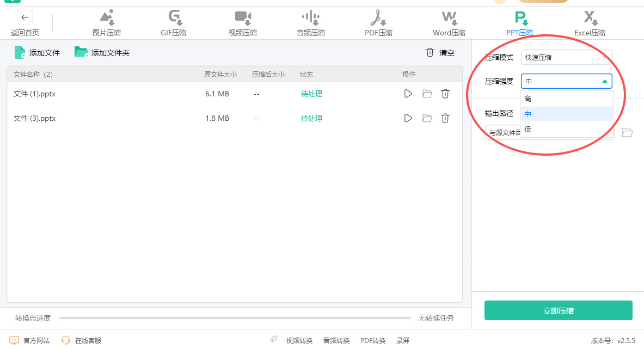
Task: Click the 版本号 v2.5.5 version text
Action: (x=613, y=340)
